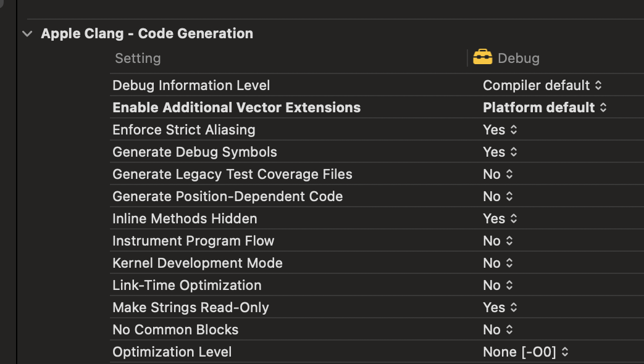
Task: Open Debug Information Level dropdown
Action: click(x=542, y=85)
